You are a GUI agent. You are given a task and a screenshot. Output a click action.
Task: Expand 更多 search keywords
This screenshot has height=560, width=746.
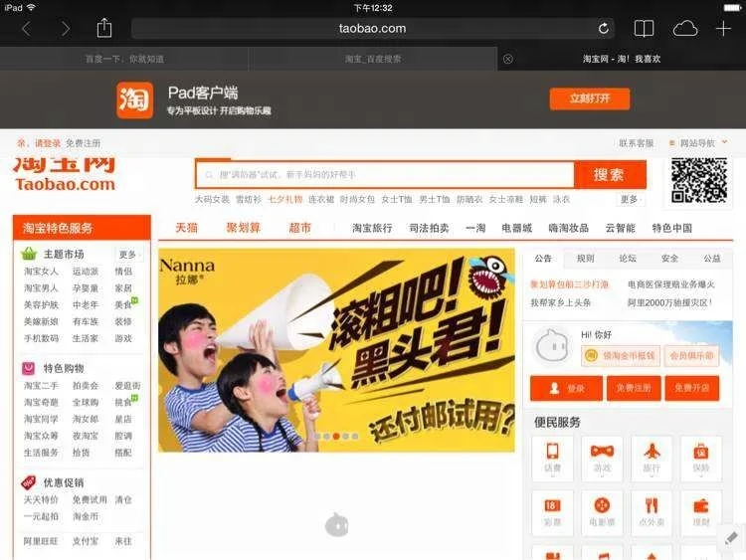[x=629, y=199]
